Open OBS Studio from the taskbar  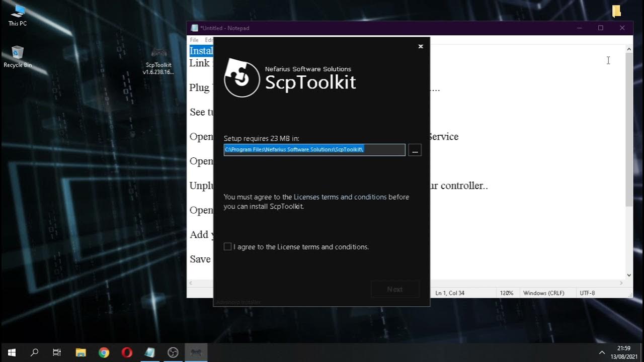[x=173, y=352]
